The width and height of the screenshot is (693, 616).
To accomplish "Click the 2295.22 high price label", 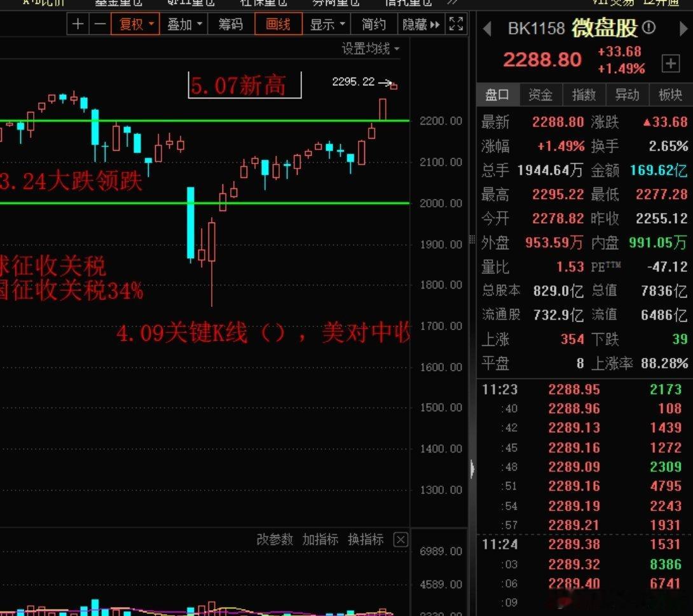I will [x=353, y=82].
